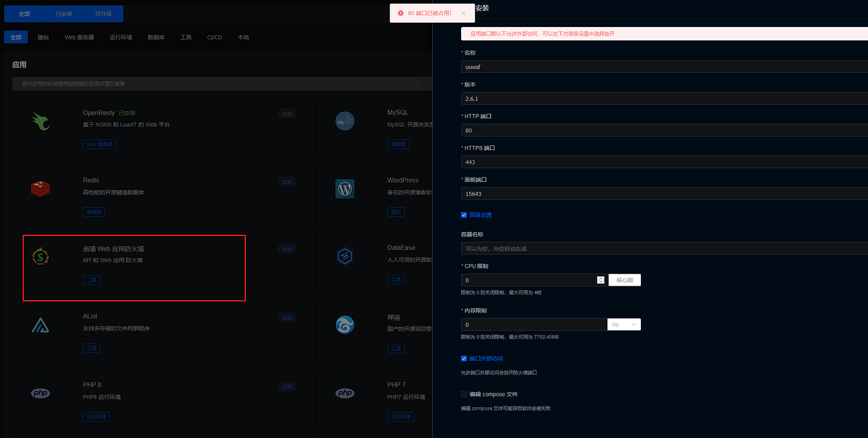
Task: Click the MySQL dolphin icon
Action: tap(345, 120)
